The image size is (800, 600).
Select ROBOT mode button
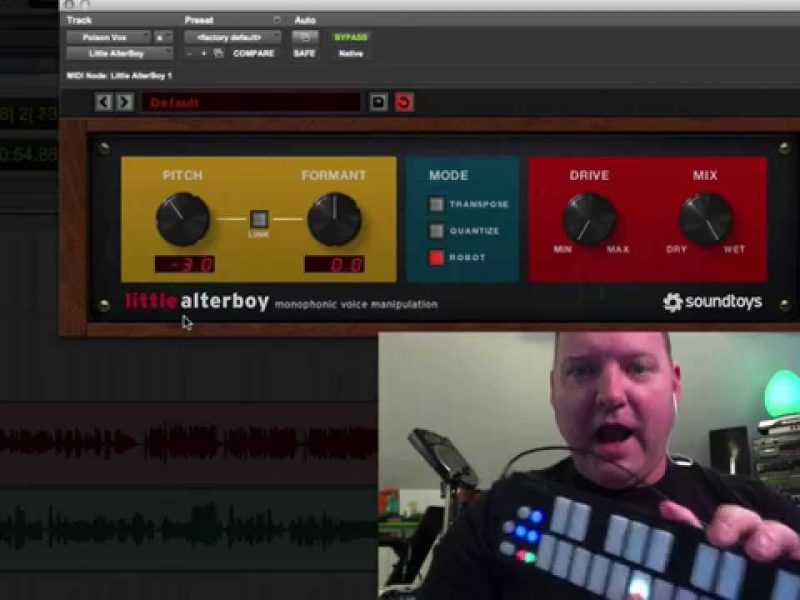(436, 258)
